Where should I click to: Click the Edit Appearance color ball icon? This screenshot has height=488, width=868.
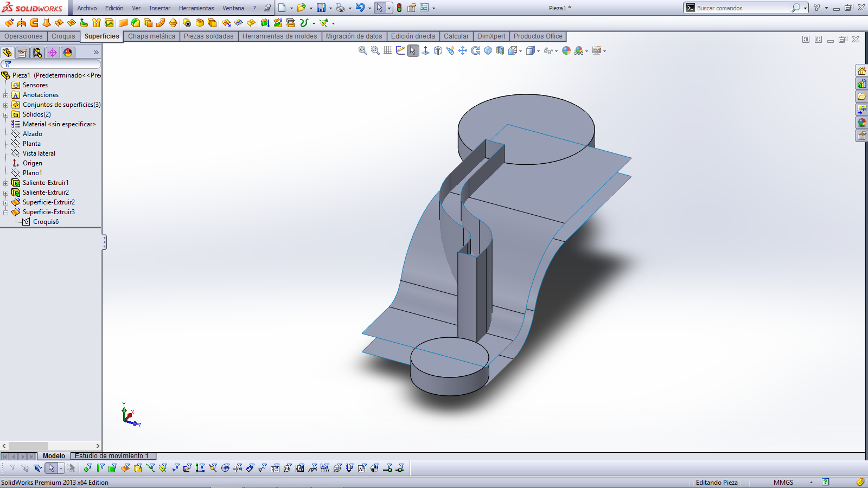(x=566, y=50)
